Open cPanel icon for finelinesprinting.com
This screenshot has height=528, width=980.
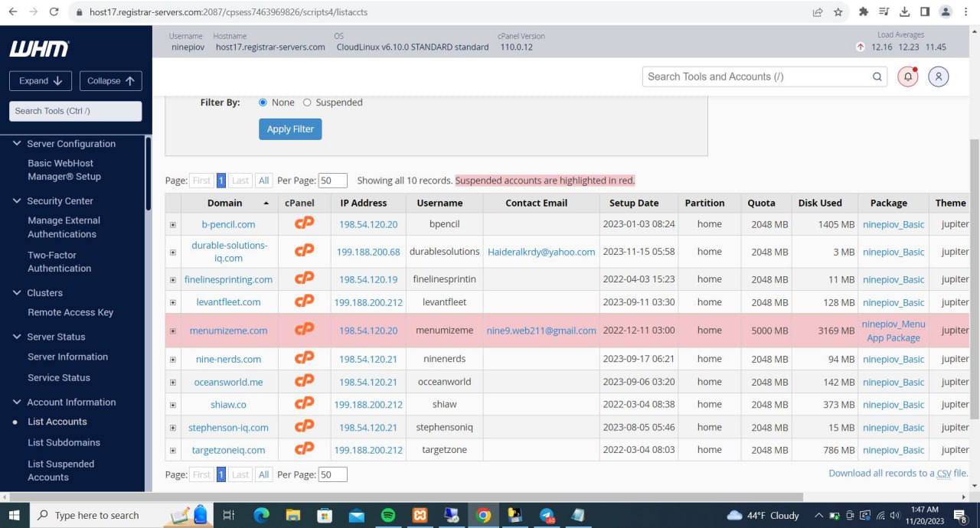coord(305,278)
